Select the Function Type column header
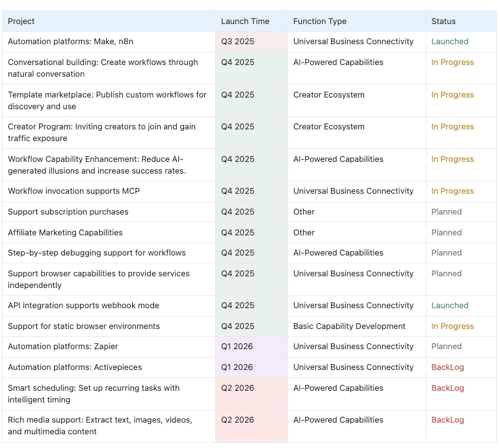Image resolution: width=500 pixels, height=448 pixels. (x=319, y=21)
